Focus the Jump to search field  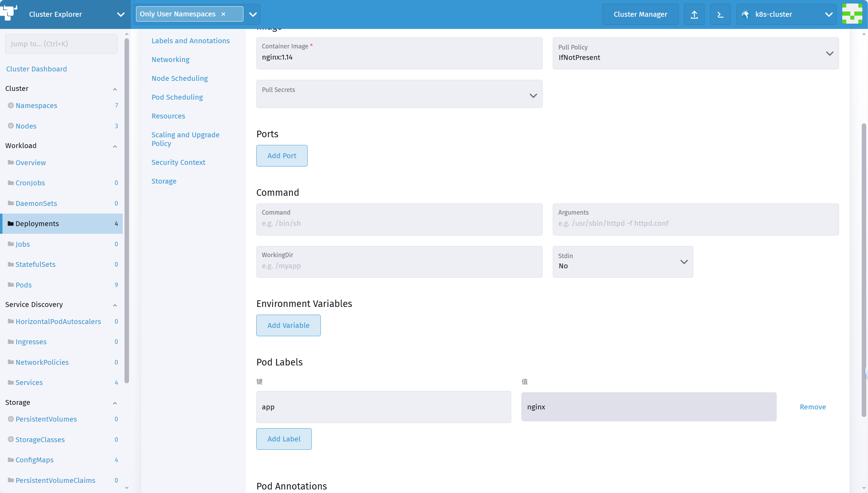point(61,44)
